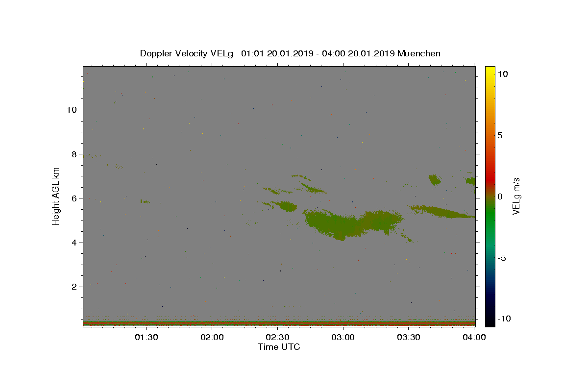Click the small cloud blob at 7 km

tap(435, 180)
